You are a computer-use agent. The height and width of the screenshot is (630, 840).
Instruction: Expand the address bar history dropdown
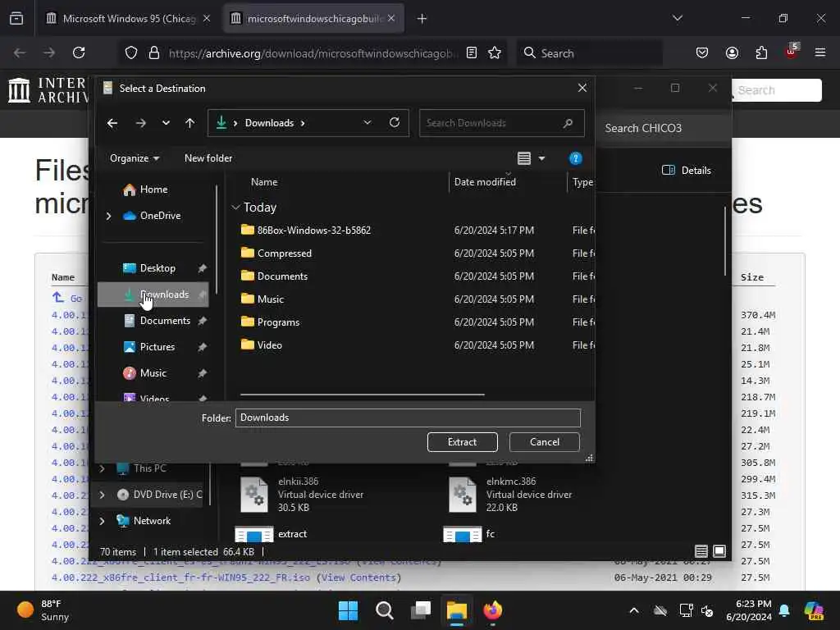367,123
